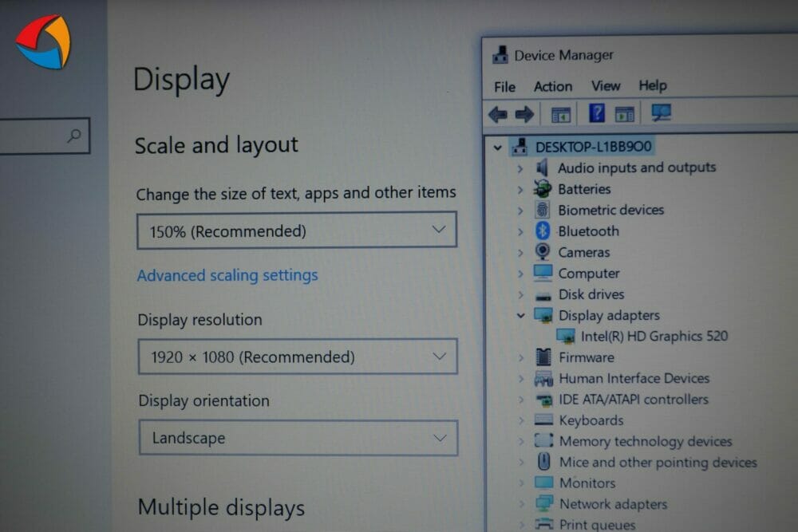Click the Back arrow in Device Manager toolbar
The image size is (798, 532).
(x=498, y=114)
